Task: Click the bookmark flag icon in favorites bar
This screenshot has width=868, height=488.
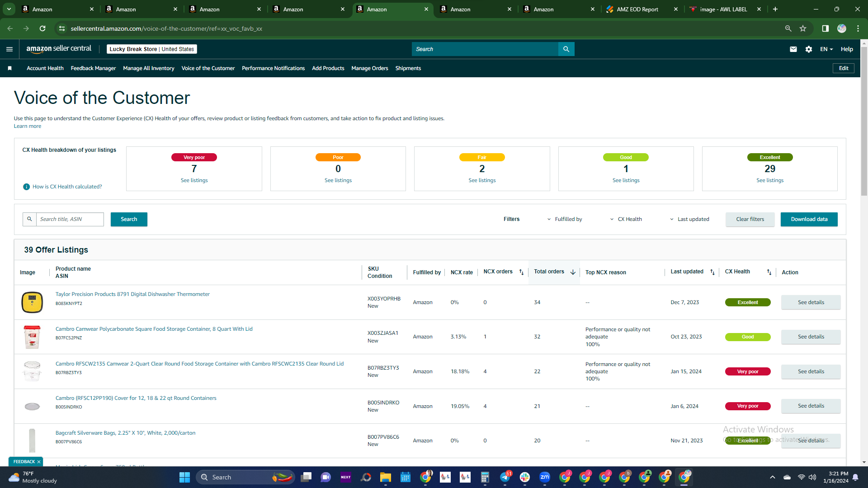Action: click(x=9, y=68)
